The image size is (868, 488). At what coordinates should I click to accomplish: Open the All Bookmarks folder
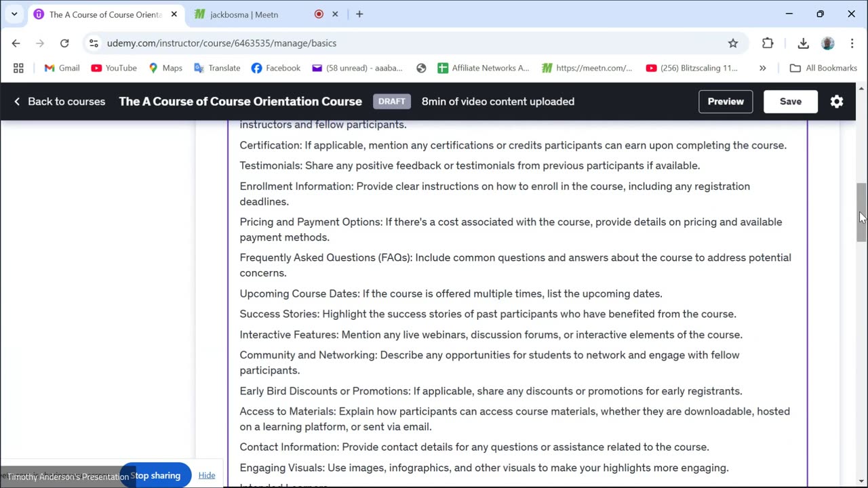[x=824, y=68]
